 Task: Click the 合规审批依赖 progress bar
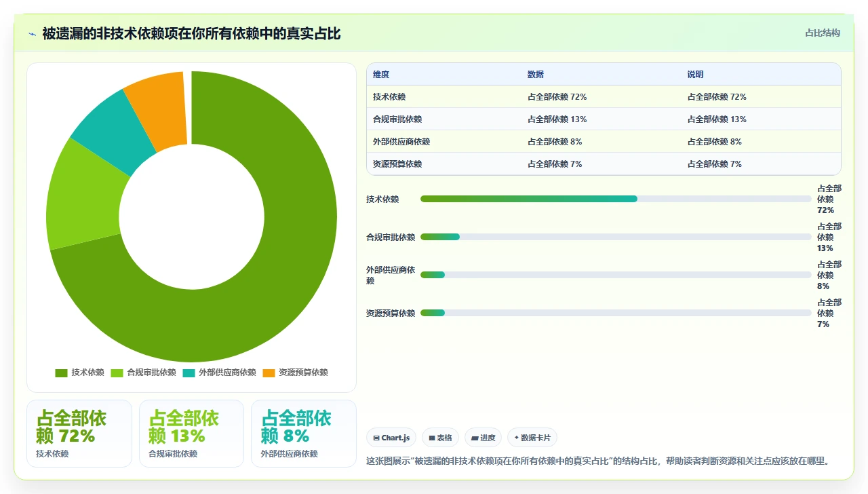(616, 237)
